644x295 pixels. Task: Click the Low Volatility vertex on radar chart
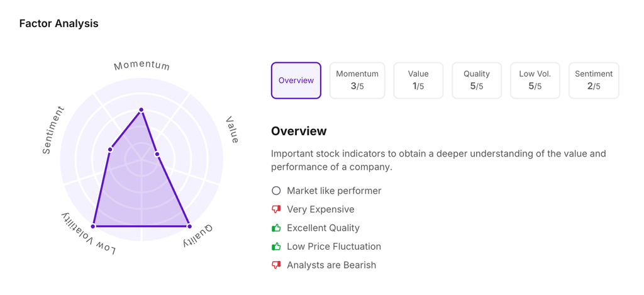coord(94,226)
